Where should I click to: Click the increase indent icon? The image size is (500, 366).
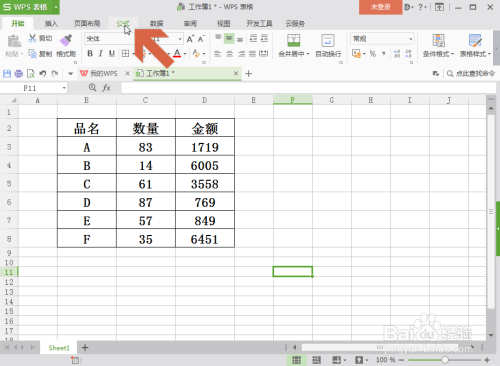(264, 39)
